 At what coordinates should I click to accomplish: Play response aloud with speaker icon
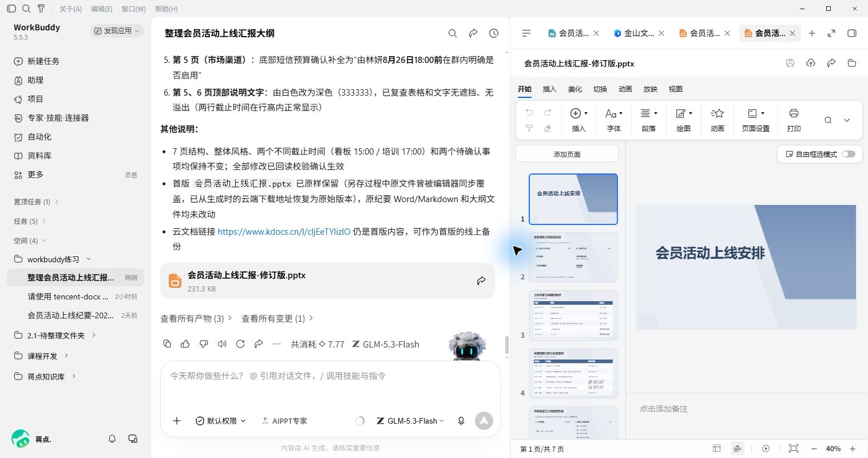coord(222,343)
